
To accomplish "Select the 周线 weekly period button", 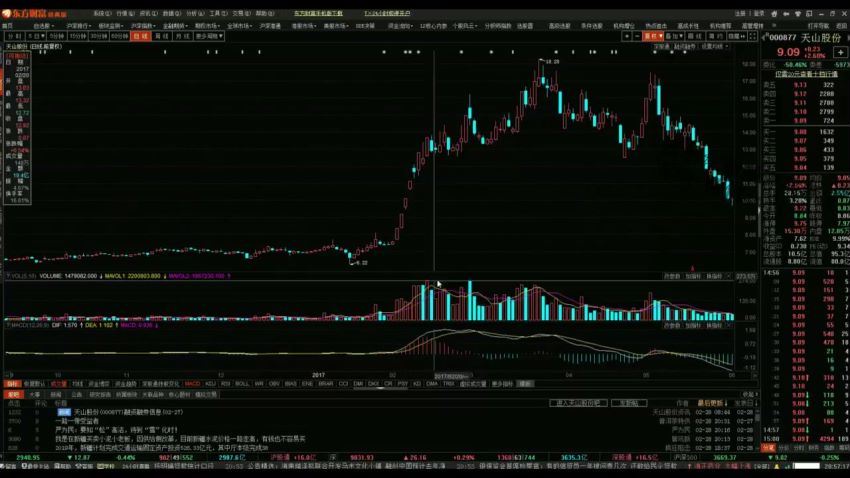I will click(x=162, y=36).
